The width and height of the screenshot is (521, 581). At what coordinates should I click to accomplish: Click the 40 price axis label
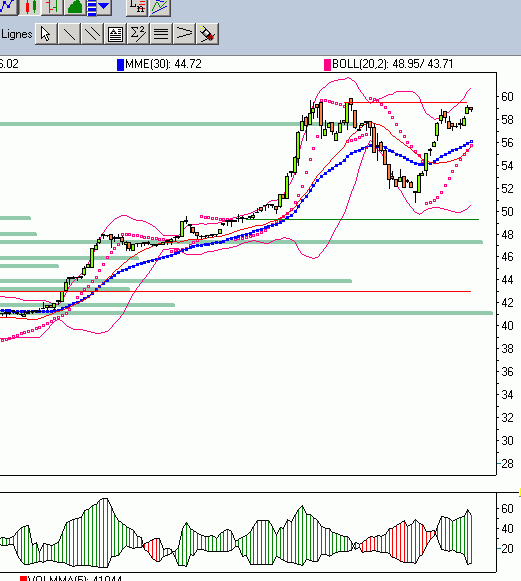507,326
